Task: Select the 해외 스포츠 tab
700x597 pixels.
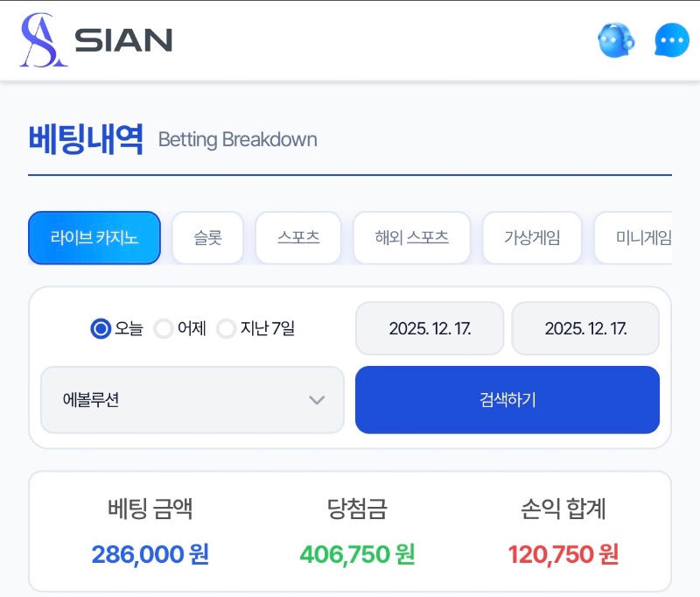Action: point(411,238)
